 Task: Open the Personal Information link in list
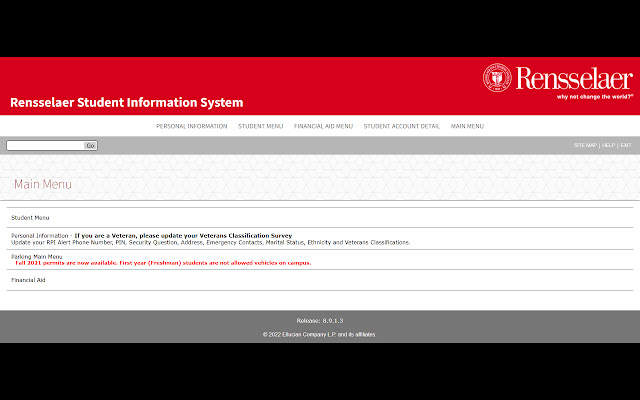point(40,236)
